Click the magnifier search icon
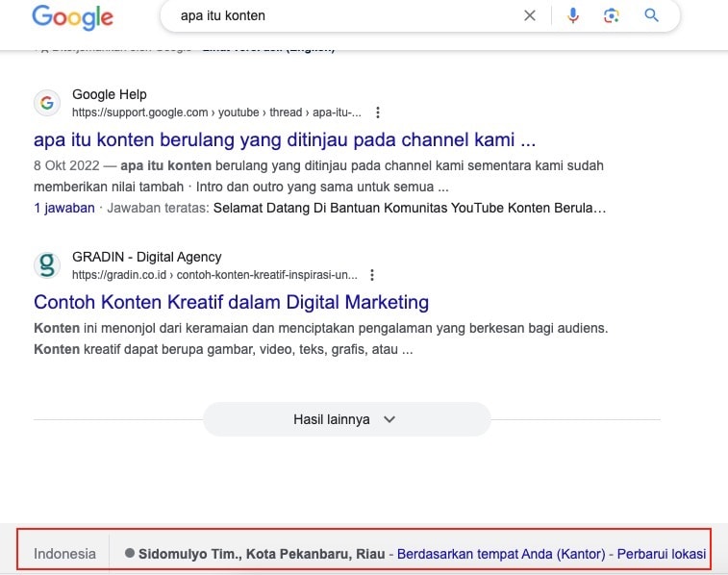The image size is (728, 575). pyautogui.click(x=651, y=15)
